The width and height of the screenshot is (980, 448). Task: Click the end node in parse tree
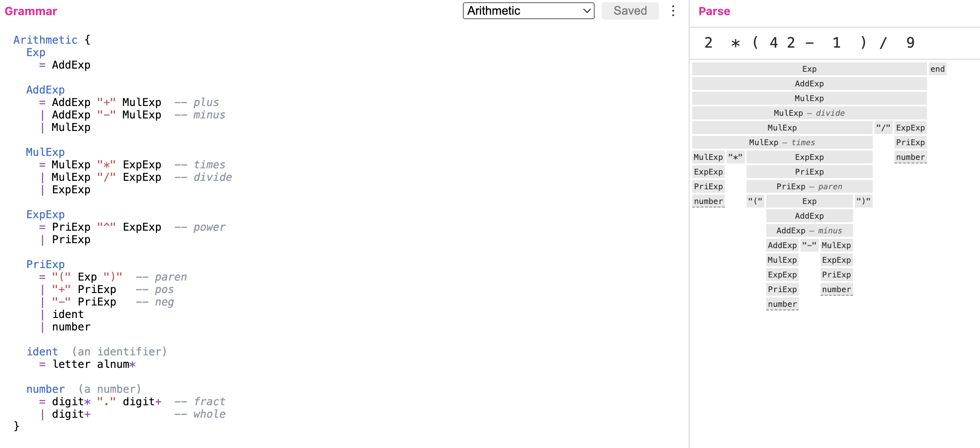click(x=937, y=69)
